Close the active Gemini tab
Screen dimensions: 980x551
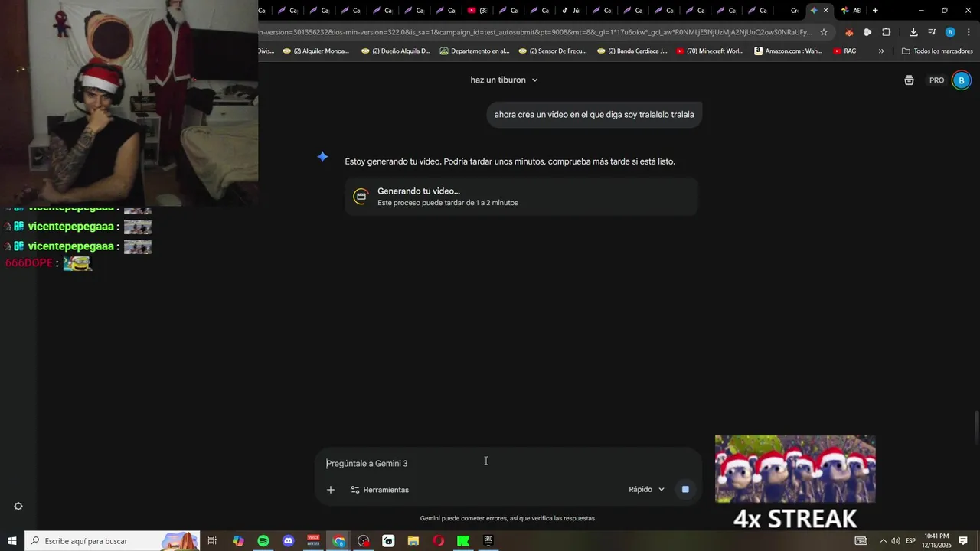825,11
